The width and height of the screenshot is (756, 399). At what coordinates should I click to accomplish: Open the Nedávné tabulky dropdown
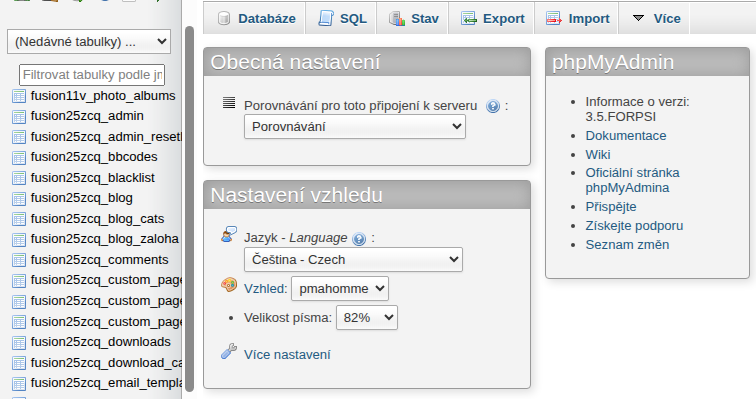tap(89, 42)
